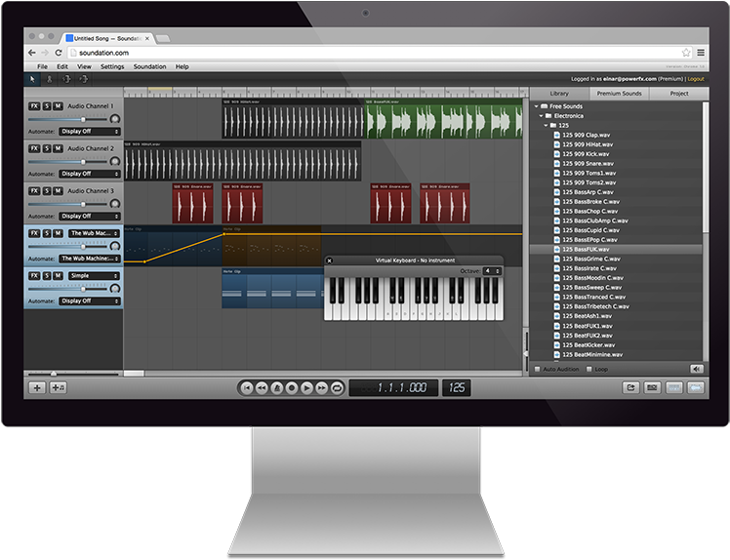Click the Simple channel volume slider

[68, 289]
